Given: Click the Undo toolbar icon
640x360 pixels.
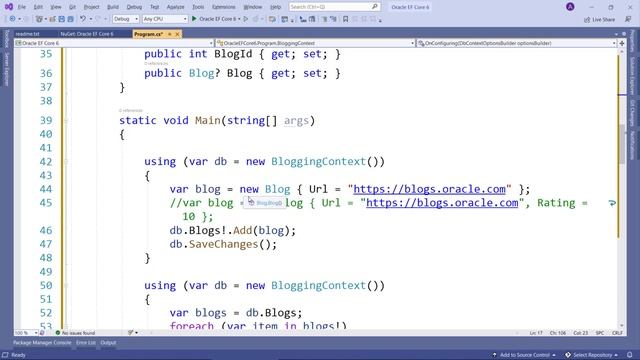Looking at the screenshot, I should [83, 19].
